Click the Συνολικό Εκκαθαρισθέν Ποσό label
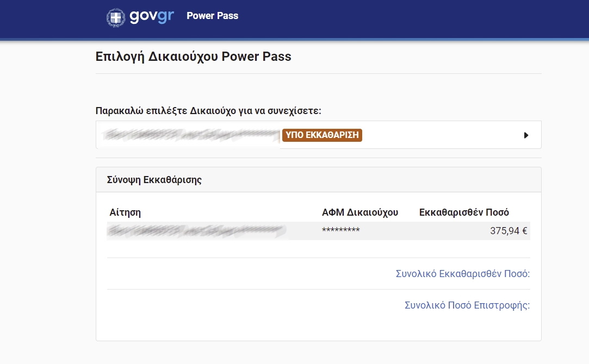This screenshot has height=364, width=589. (x=463, y=274)
